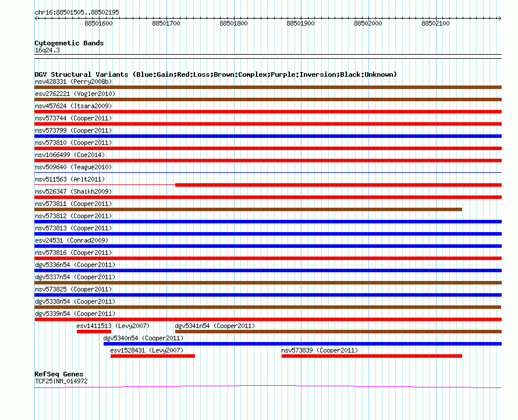Click the chr16:88501505..88502195 region label
518x420 pixels.
click(77, 13)
